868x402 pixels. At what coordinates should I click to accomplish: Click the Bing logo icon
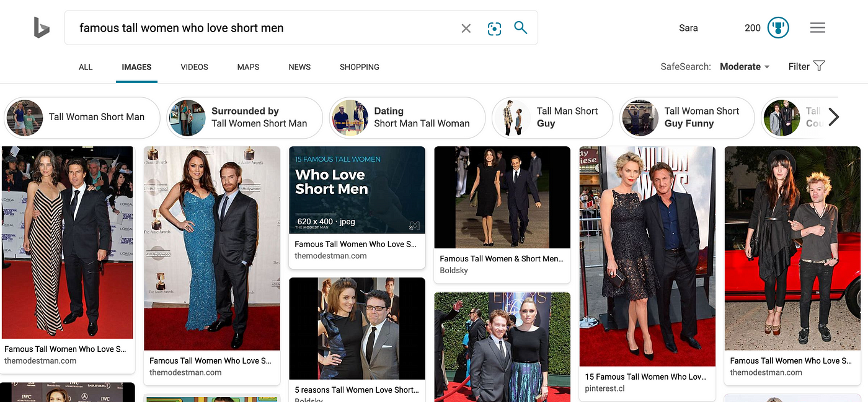[42, 28]
